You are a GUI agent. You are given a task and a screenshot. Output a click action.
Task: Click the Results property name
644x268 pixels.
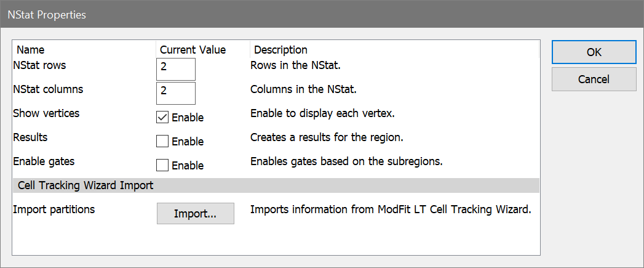(x=30, y=137)
